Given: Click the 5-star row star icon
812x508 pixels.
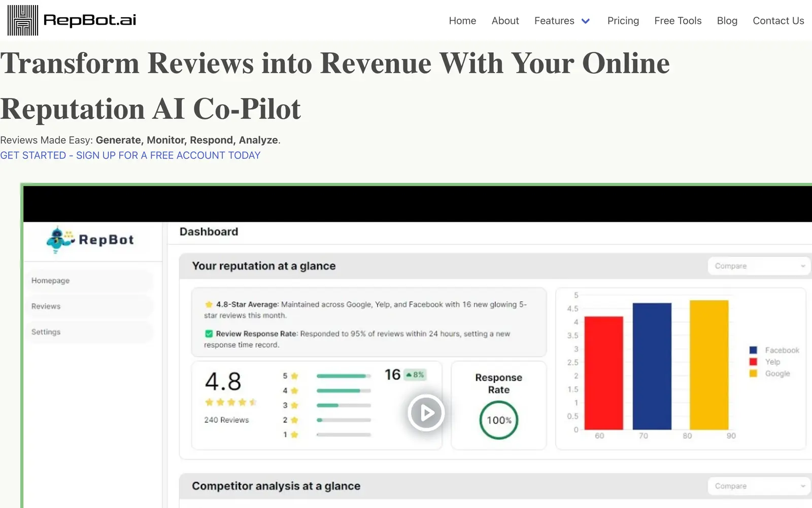Looking at the screenshot, I should tap(294, 376).
